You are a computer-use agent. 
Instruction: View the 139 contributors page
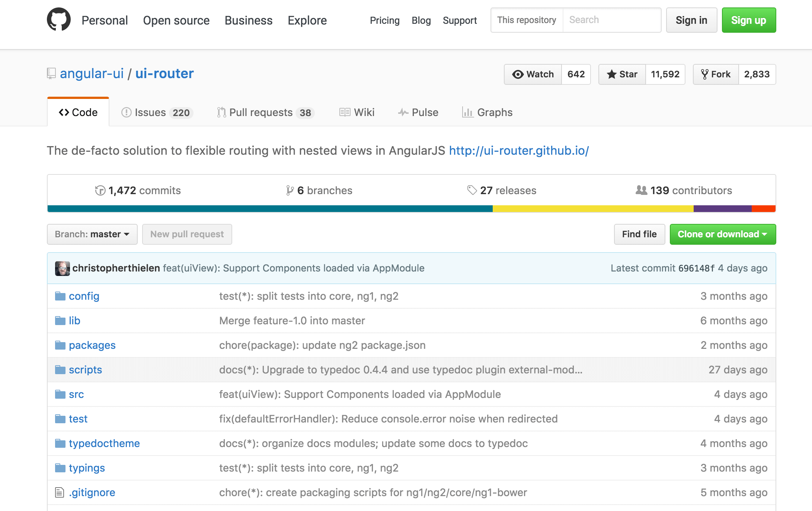684,190
